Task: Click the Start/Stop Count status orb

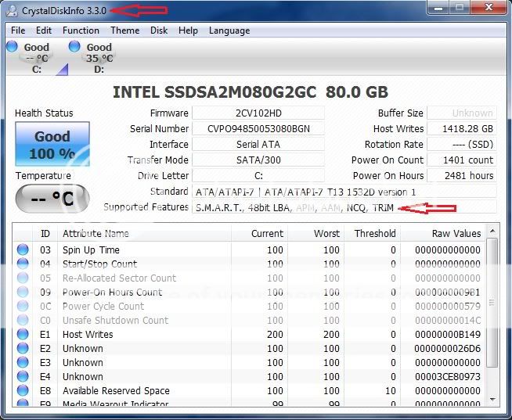Action: pos(23,264)
